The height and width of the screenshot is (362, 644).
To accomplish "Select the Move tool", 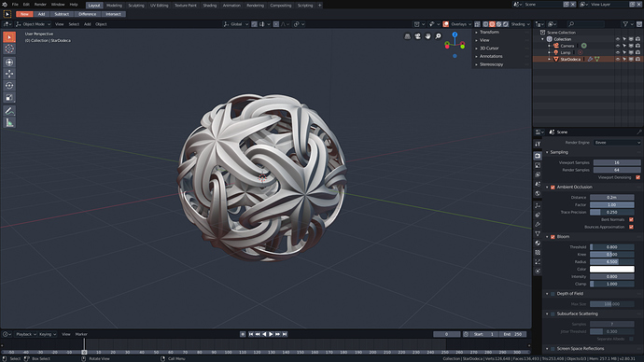I will tap(9, 74).
